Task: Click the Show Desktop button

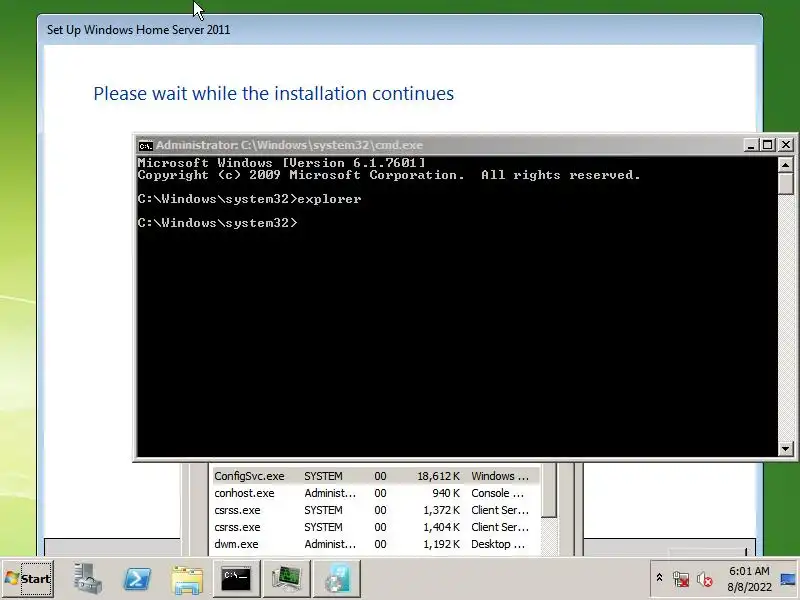Action: pos(788,579)
